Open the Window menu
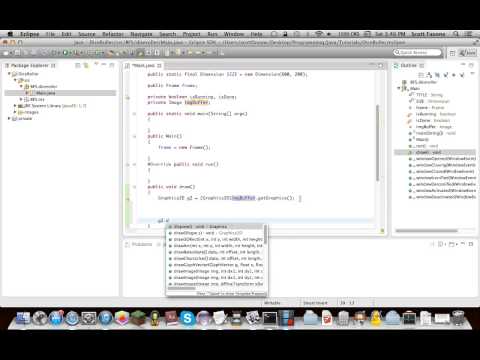The width and height of the screenshot is (480, 360). pos(234,34)
